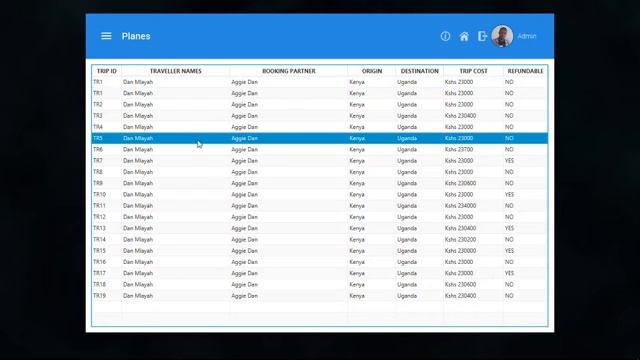
Task: Go to home via house icon
Action: point(464,36)
